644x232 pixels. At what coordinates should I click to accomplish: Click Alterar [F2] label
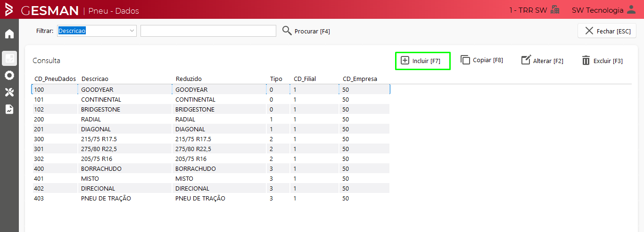(x=548, y=61)
